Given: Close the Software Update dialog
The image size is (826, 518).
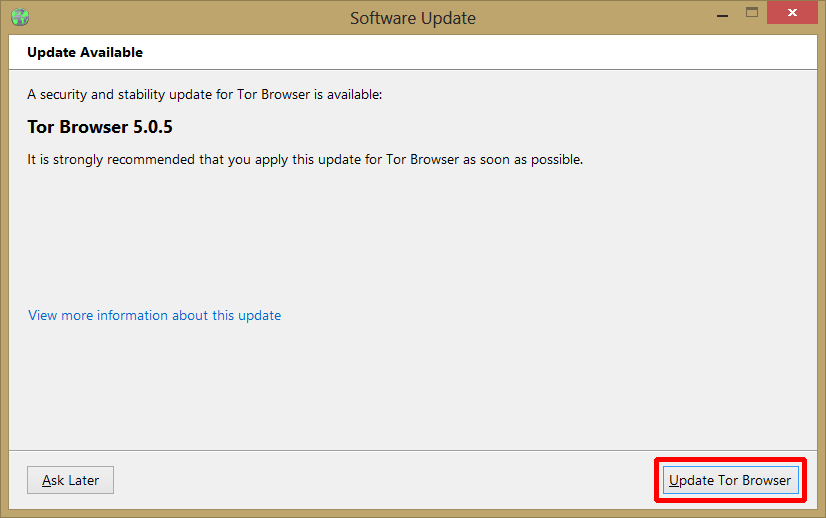Looking at the screenshot, I should (793, 14).
